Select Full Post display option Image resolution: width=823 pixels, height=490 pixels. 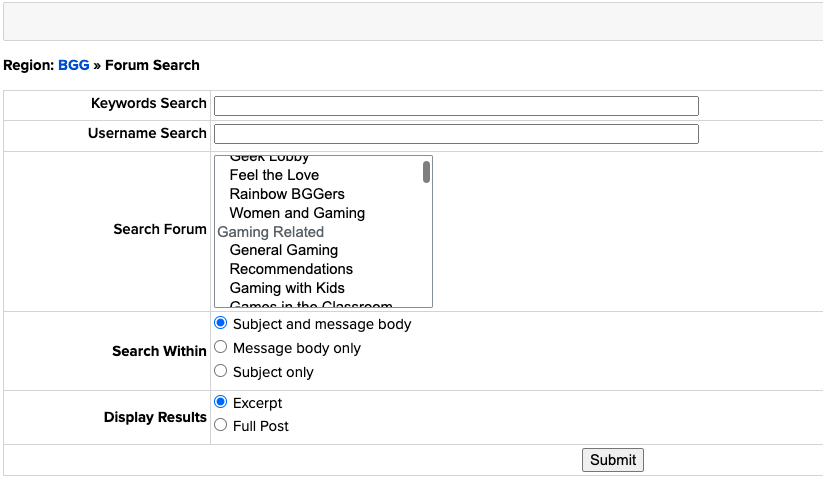tap(220, 425)
